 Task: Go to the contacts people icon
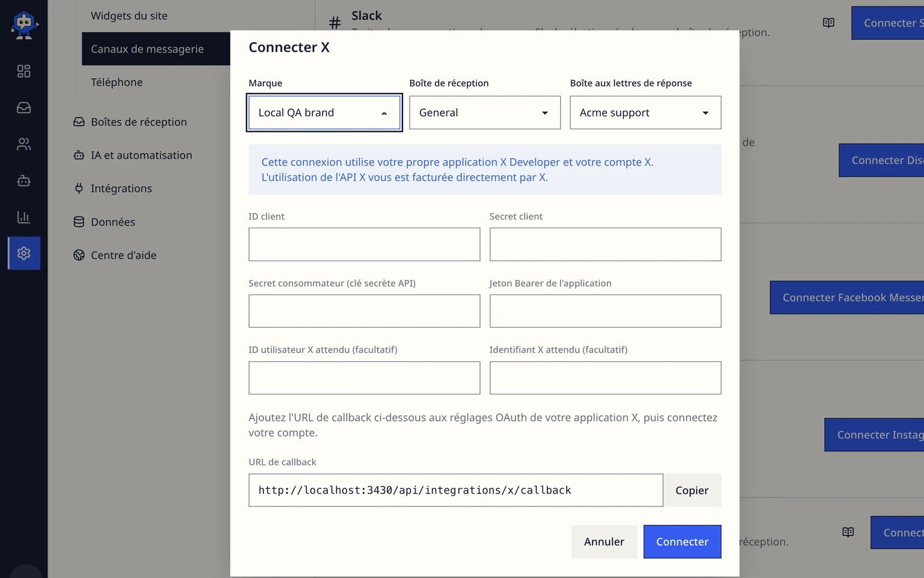(24, 144)
